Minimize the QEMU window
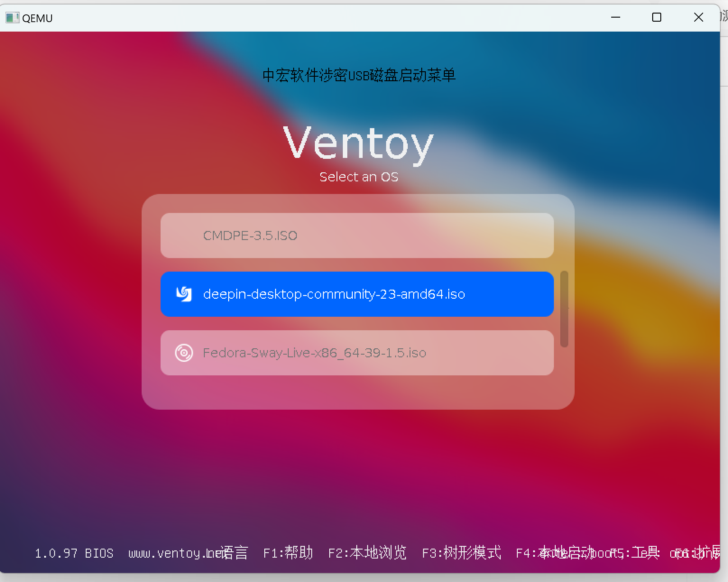Screen dimensions: 728x582 (616, 17)
